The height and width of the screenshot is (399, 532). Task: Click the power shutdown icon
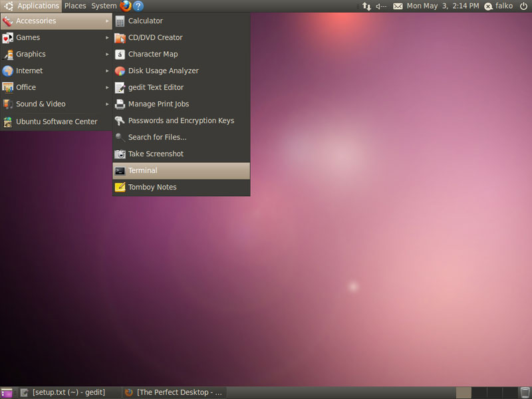click(523, 6)
